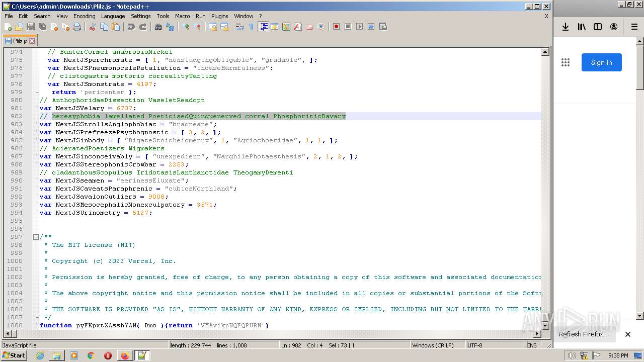Toggle the Document Map panel icon
The width and height of the screenshot is (644, 362).
coord(286,27)
